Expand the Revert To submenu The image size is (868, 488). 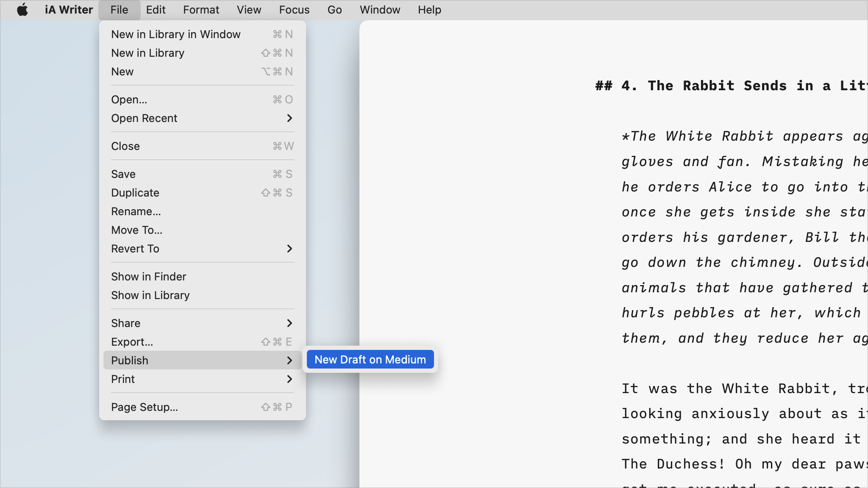tap(202, 249)
